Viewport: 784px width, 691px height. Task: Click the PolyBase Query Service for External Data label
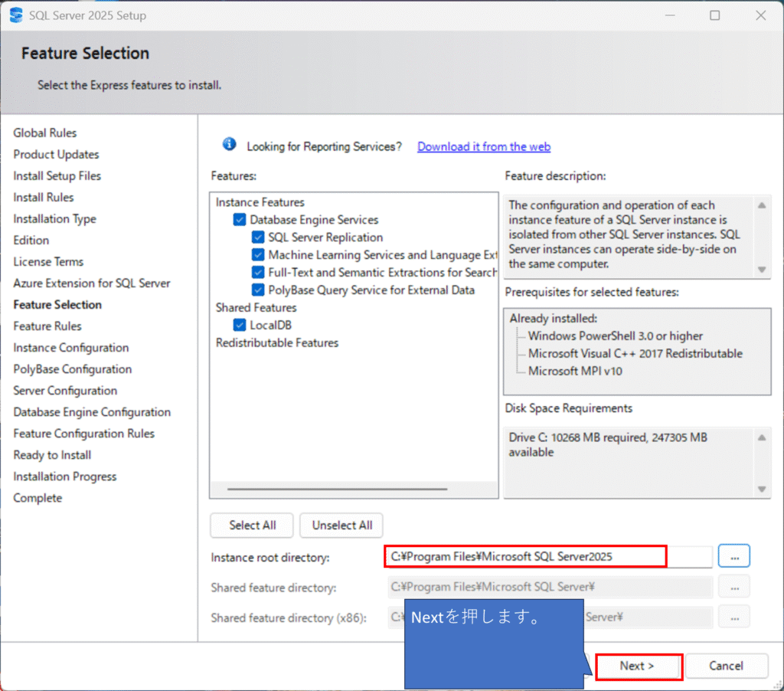point(371,290)
